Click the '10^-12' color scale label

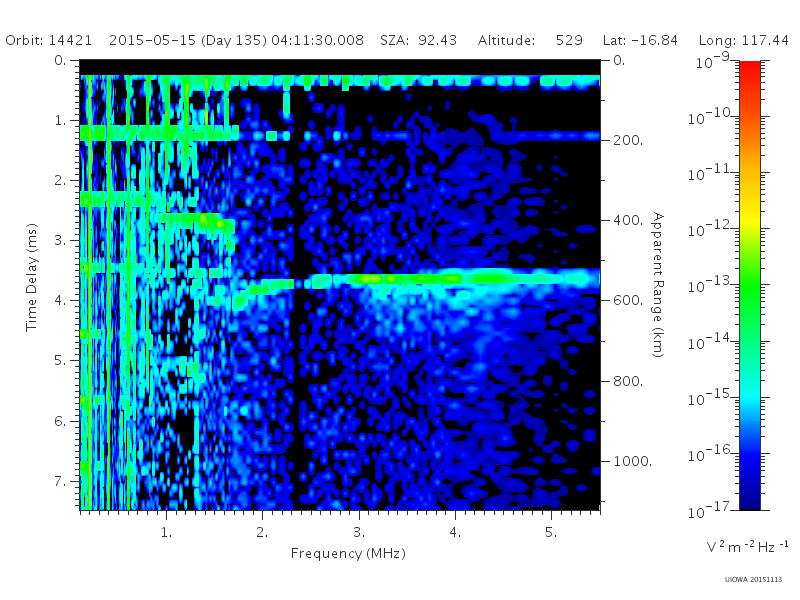(711, 229)
